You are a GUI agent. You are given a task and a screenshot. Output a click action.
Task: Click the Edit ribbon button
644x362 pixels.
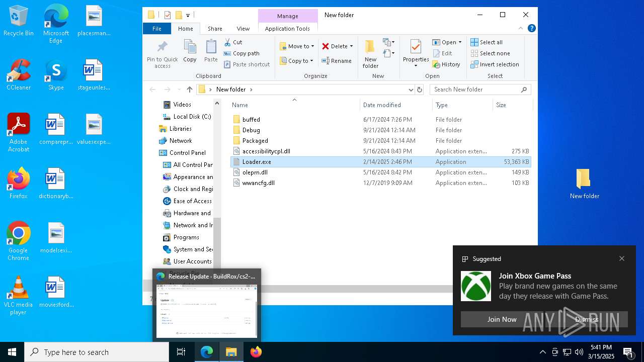click(442, 53)
